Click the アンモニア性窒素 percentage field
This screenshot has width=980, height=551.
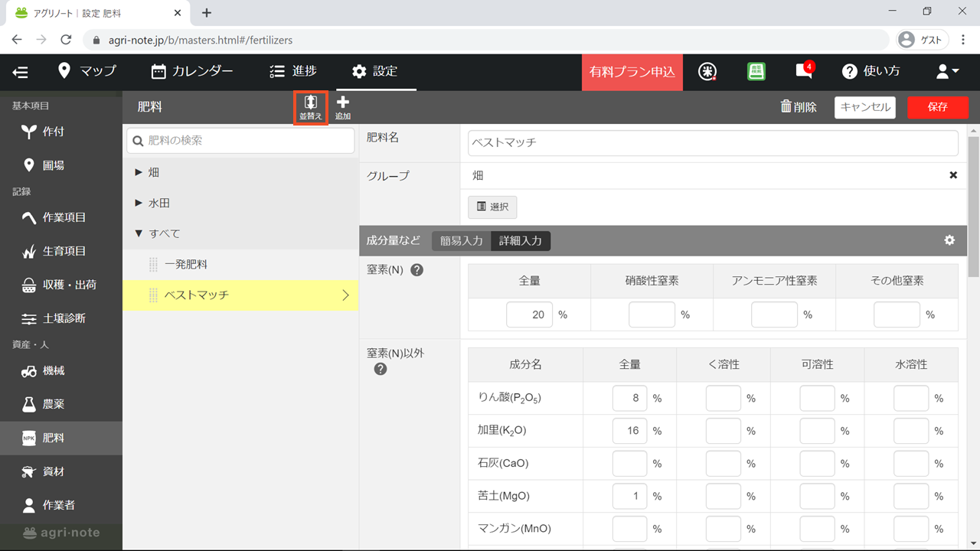coord(774,315)
